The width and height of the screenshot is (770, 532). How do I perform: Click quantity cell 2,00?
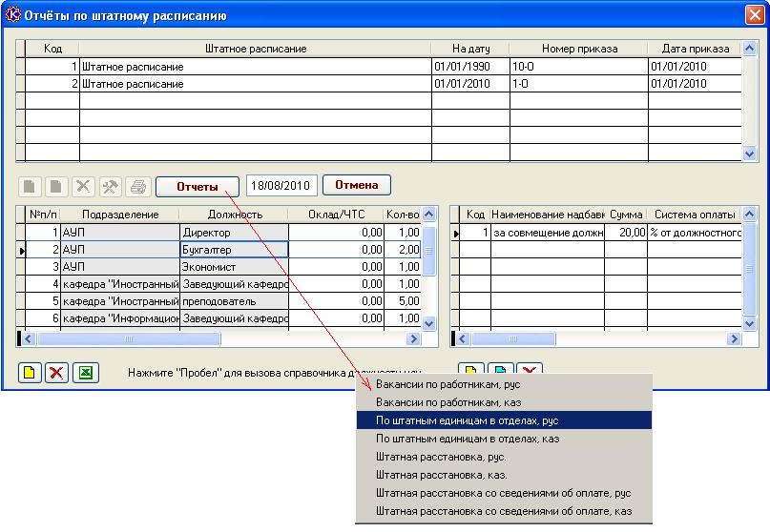click(x=403, y=249)
